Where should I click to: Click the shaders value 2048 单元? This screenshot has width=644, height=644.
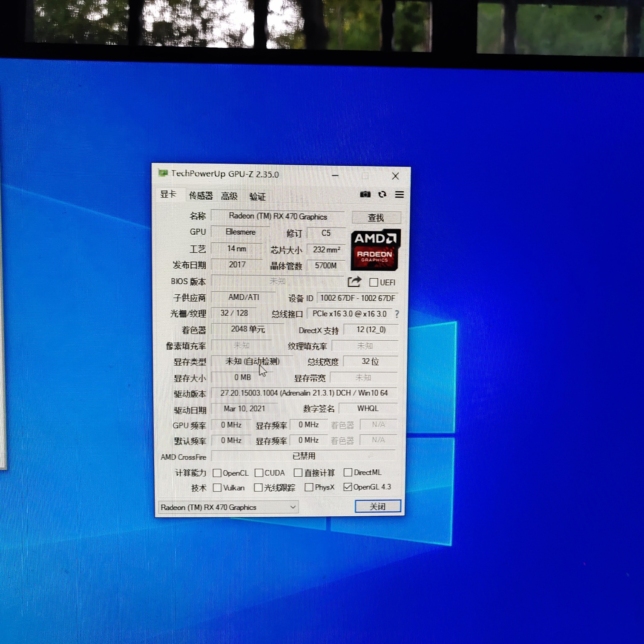248,329
